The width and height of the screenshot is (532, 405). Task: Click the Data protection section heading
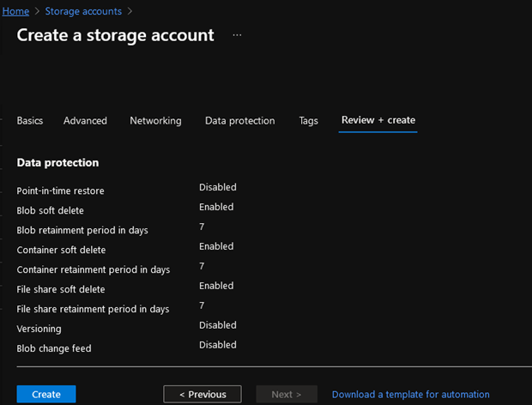[57, 162]
